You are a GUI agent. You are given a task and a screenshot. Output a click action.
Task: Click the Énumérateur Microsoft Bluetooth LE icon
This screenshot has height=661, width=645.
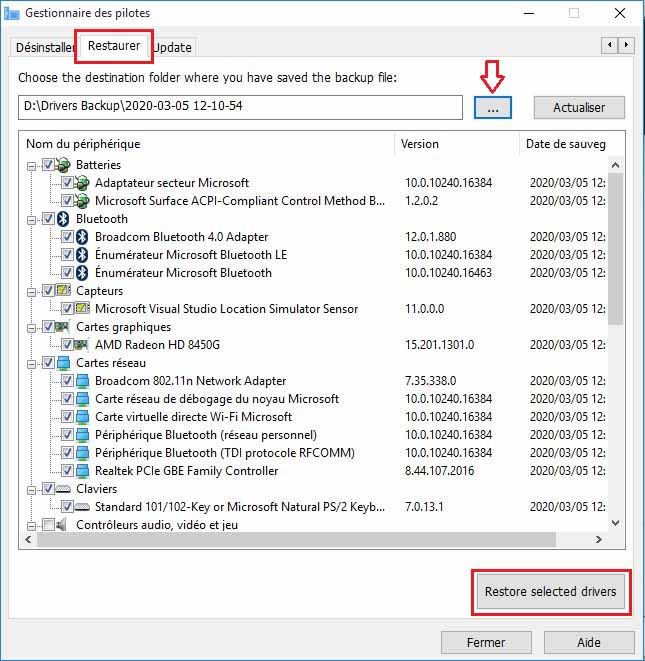[82, 255]
